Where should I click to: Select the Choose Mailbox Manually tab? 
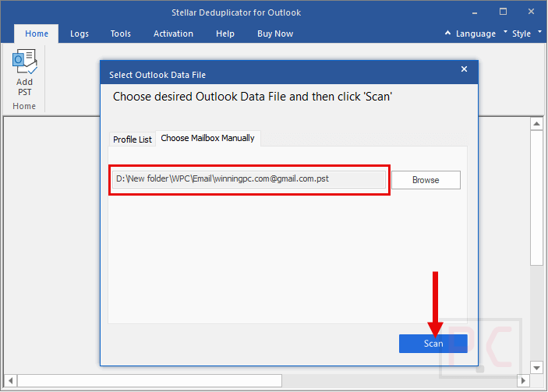pos(207,138)
